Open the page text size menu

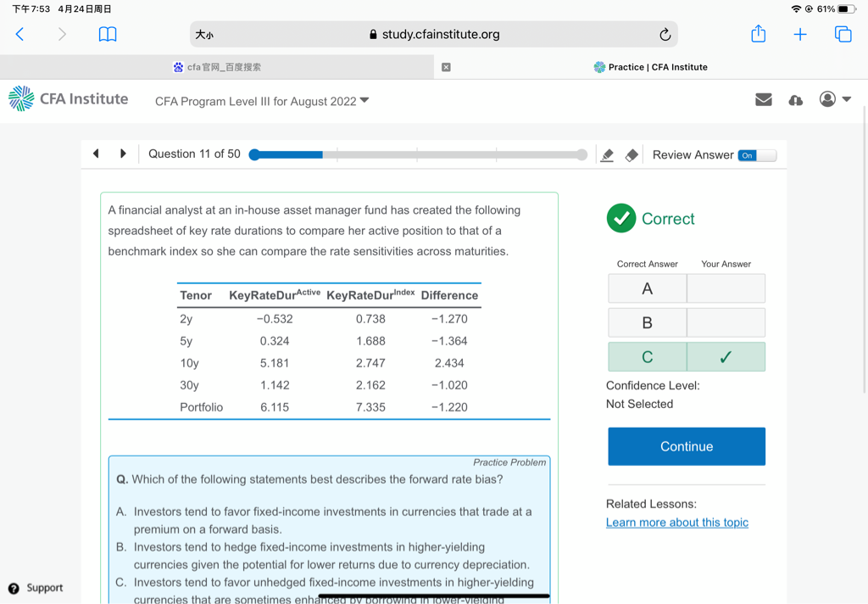coord(204,35)
